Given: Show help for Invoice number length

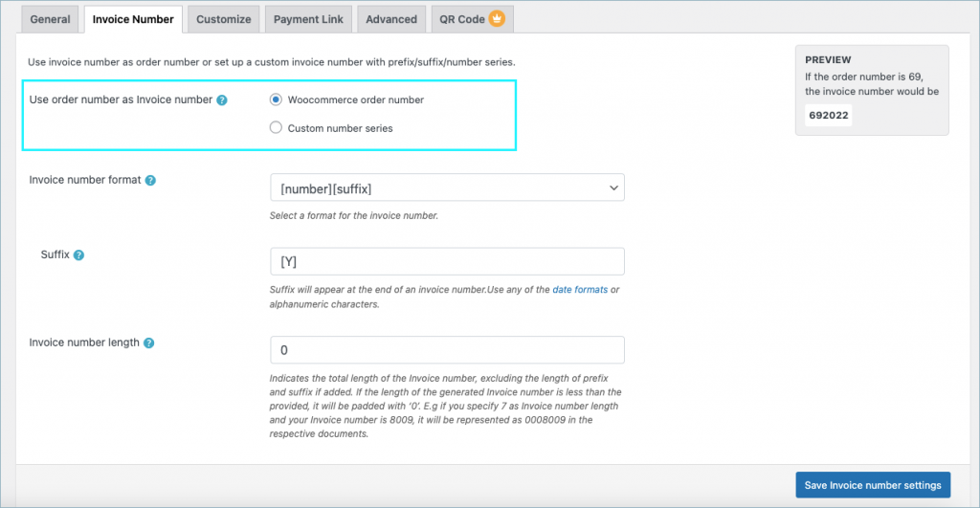Looking at the screenshot, I should (x=148, y=343).
